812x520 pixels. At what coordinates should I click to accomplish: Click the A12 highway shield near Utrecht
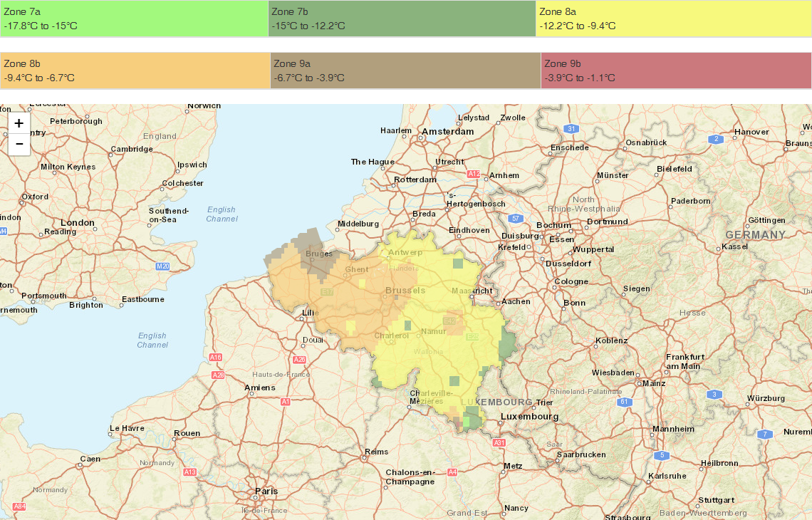coord(474,174)
